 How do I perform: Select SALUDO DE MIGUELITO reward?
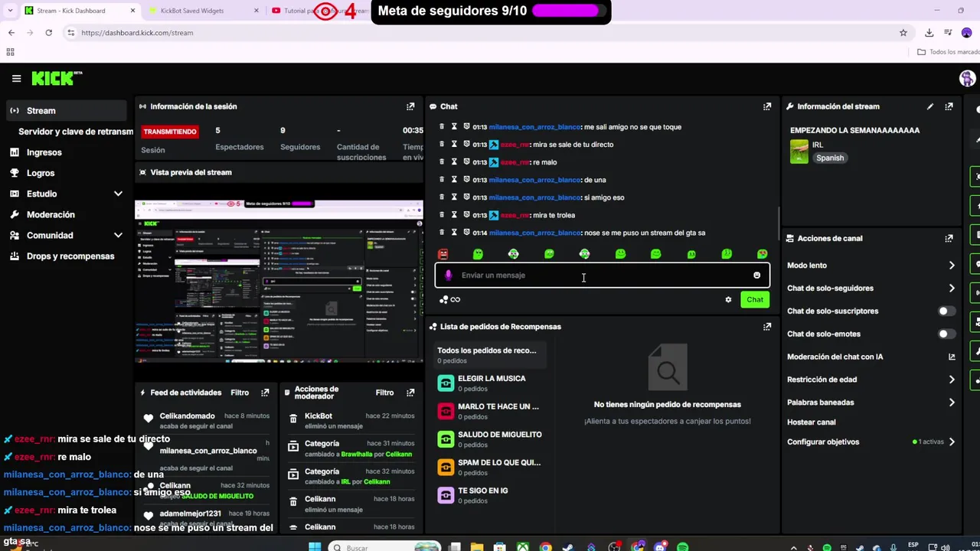coord(490,439)
